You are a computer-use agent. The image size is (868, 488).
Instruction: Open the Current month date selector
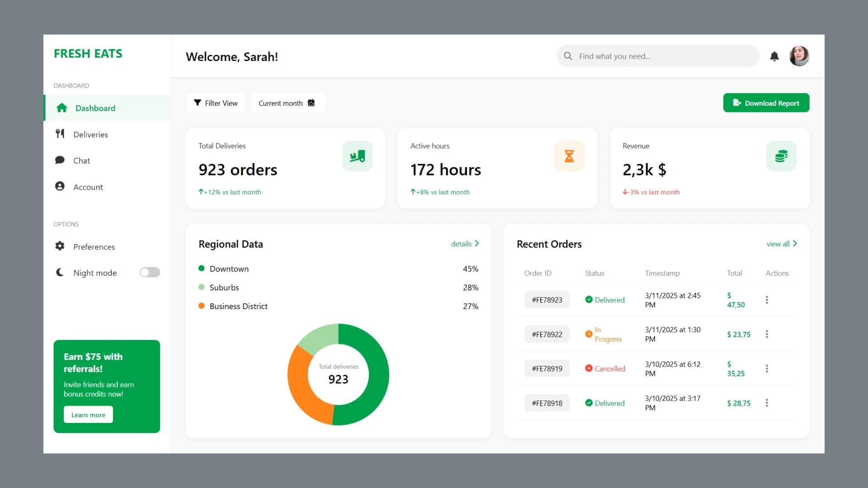(288, 103)
